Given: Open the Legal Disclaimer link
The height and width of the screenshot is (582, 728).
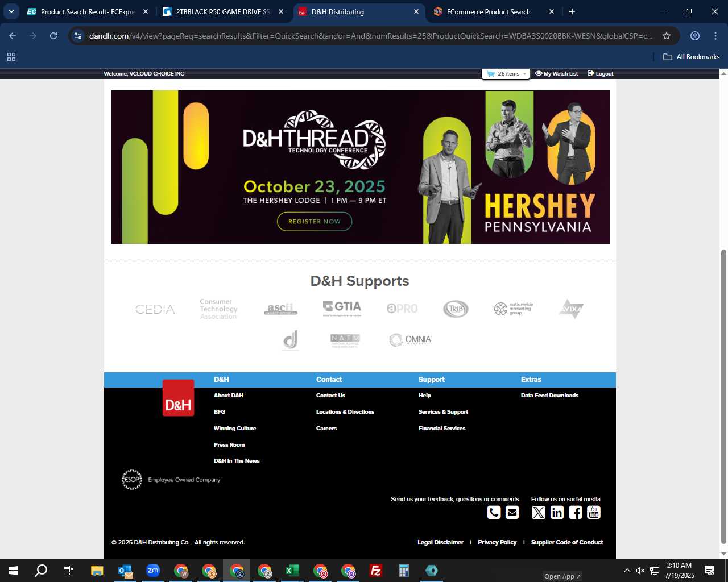Looking at the screenshot, I should (x=440, y=542).
